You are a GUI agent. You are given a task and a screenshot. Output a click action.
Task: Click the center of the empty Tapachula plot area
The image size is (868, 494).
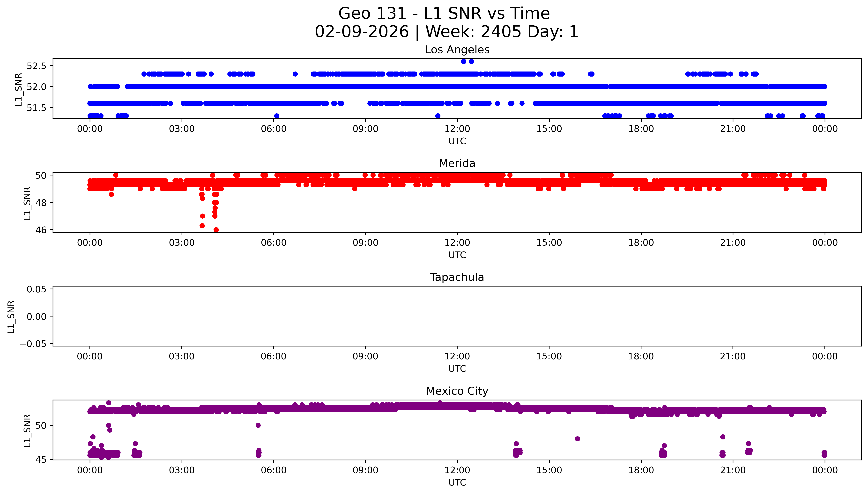click(457, 316)
